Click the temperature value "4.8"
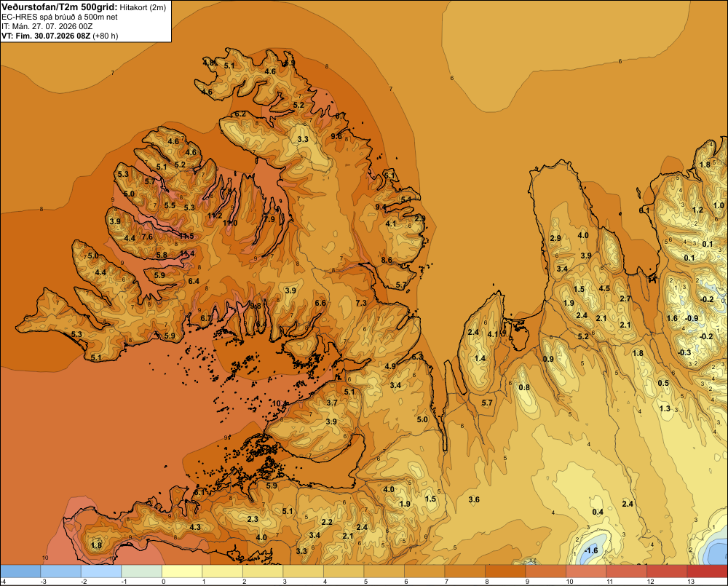The image size is (728, 586). tap(208, 63)
